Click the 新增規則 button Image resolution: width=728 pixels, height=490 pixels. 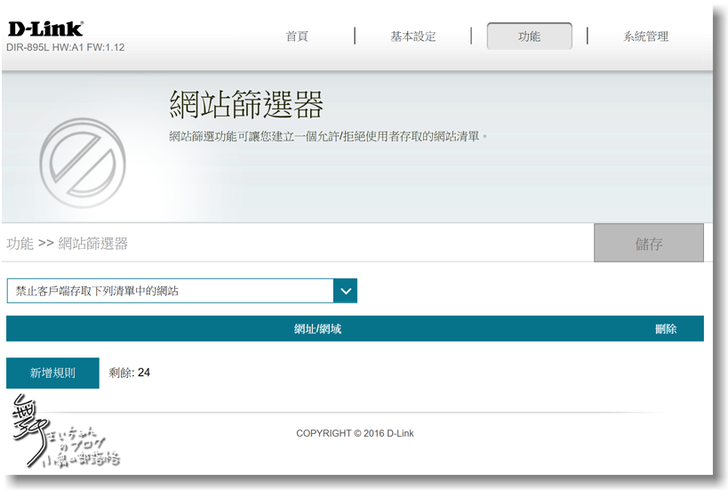click(x=53, y=373)
